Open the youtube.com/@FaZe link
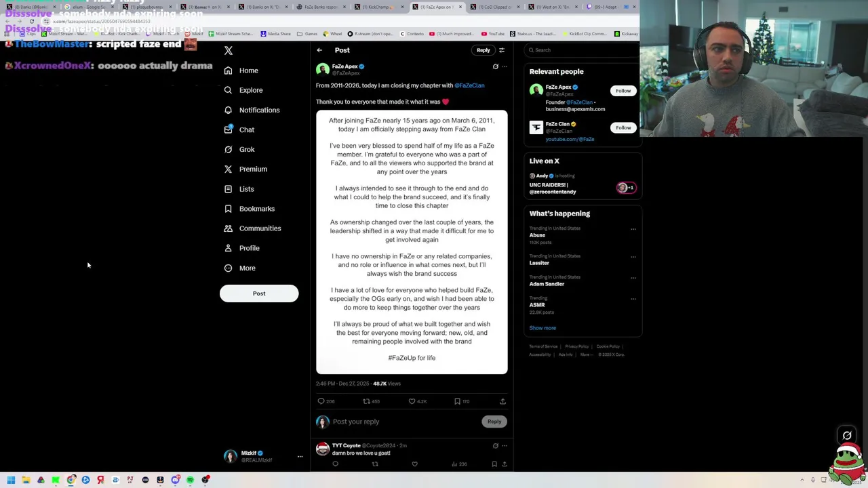This screenshot has width=868, height=488. click(570, 140)
